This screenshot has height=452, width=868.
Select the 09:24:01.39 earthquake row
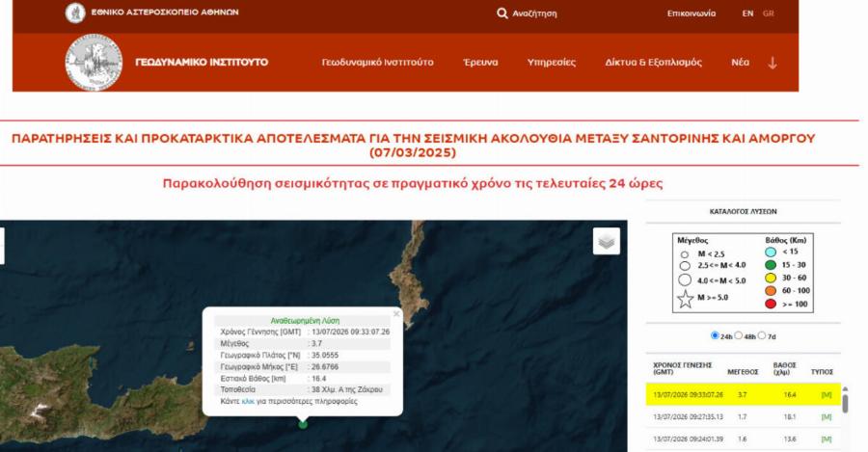pos(744,439)
